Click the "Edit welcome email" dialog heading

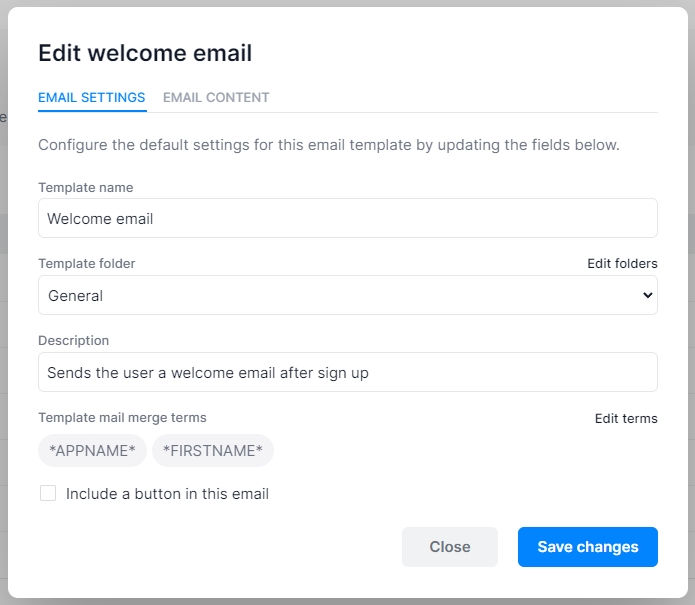click(145, 53)
